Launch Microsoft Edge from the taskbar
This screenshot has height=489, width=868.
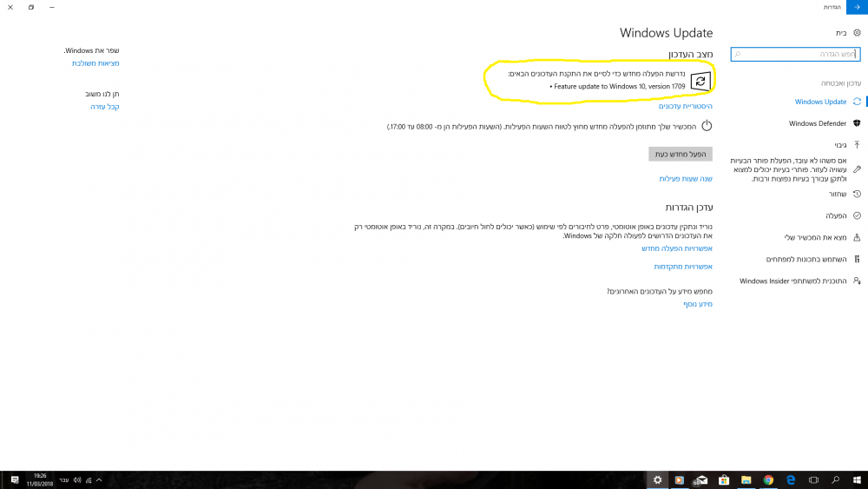791,480
